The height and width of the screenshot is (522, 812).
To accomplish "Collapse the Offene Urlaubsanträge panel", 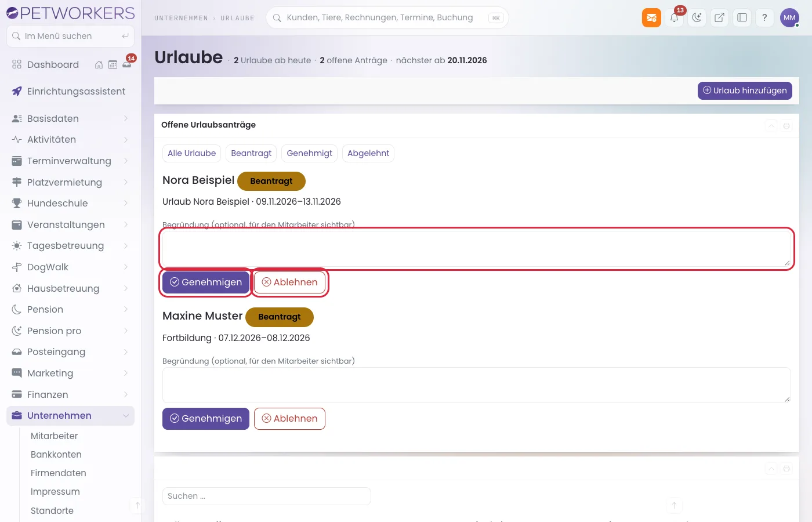I will tap(771, 126).
